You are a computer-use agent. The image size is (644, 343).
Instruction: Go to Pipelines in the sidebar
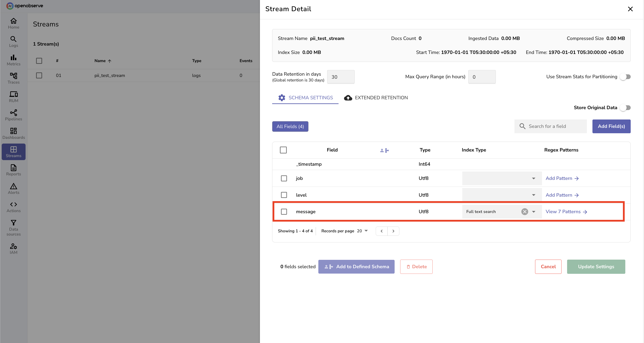[x=14, y=115]
